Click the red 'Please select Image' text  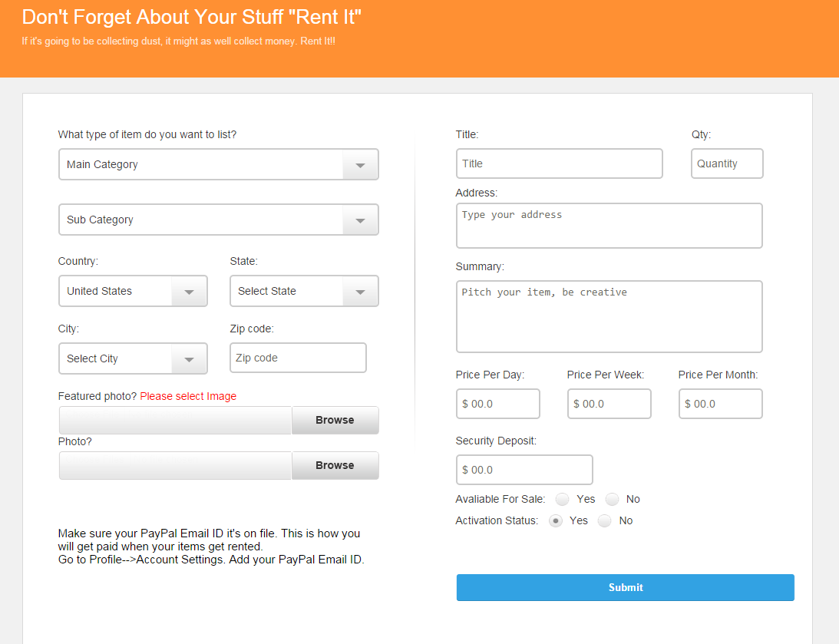pos(188,396)
